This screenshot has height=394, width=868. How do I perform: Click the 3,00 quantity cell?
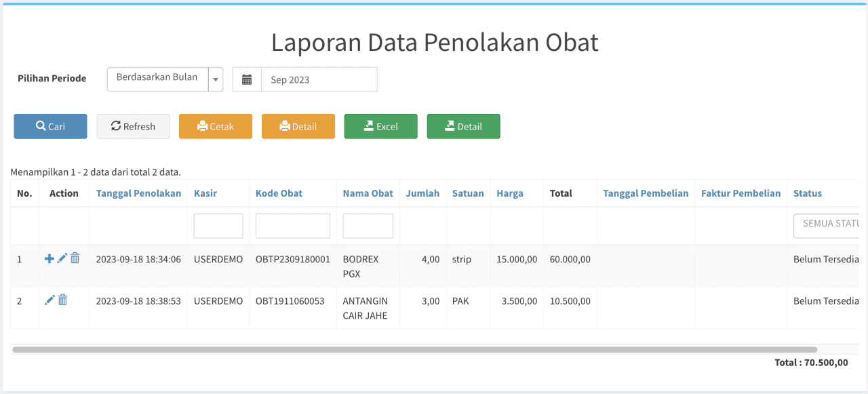point(431,300)
